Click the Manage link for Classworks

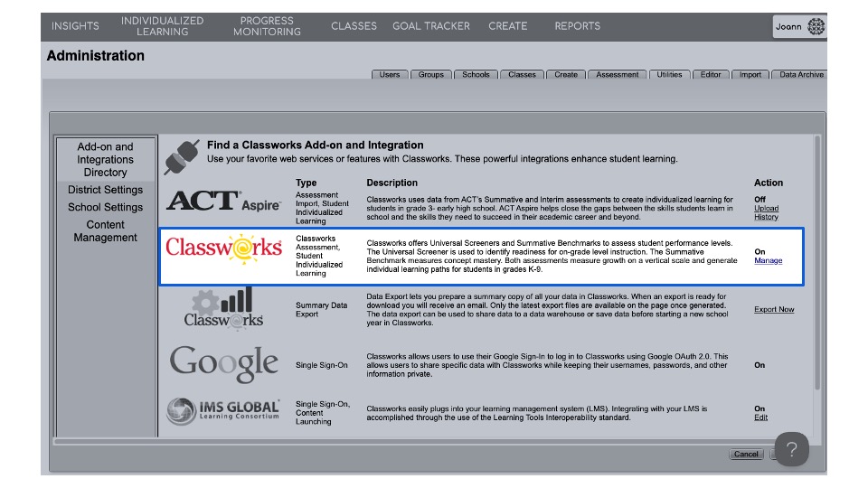click(x=768, y=260)
